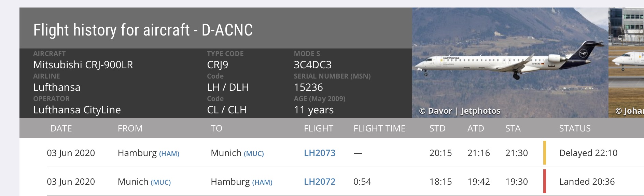Select the Delayed 22:10 status text
Image resolution: width=644 pixels, height=196 pixels.
(588, 153)
